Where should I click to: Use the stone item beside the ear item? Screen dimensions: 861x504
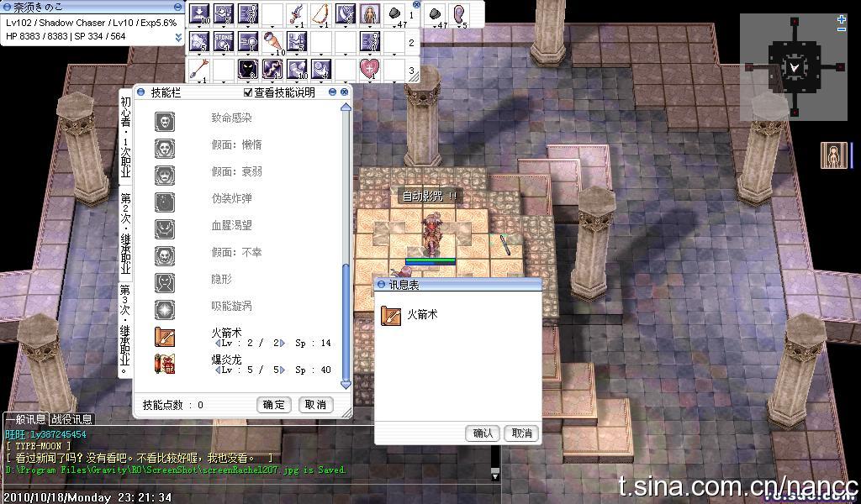point(436,15)
